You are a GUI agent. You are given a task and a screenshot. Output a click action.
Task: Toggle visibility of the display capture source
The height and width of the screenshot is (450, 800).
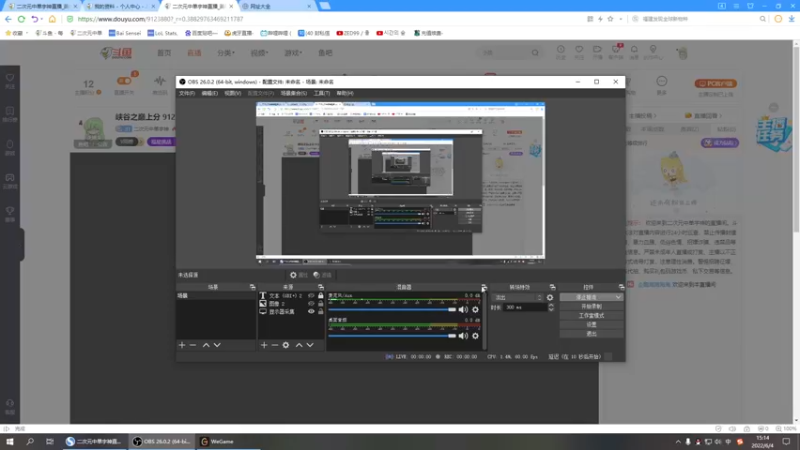311,311
